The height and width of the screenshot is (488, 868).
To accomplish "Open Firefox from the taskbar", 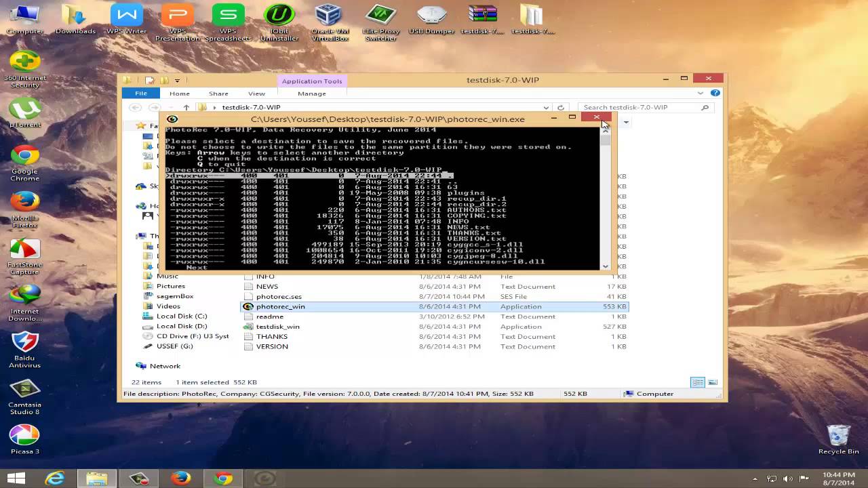I will point(180,479).
